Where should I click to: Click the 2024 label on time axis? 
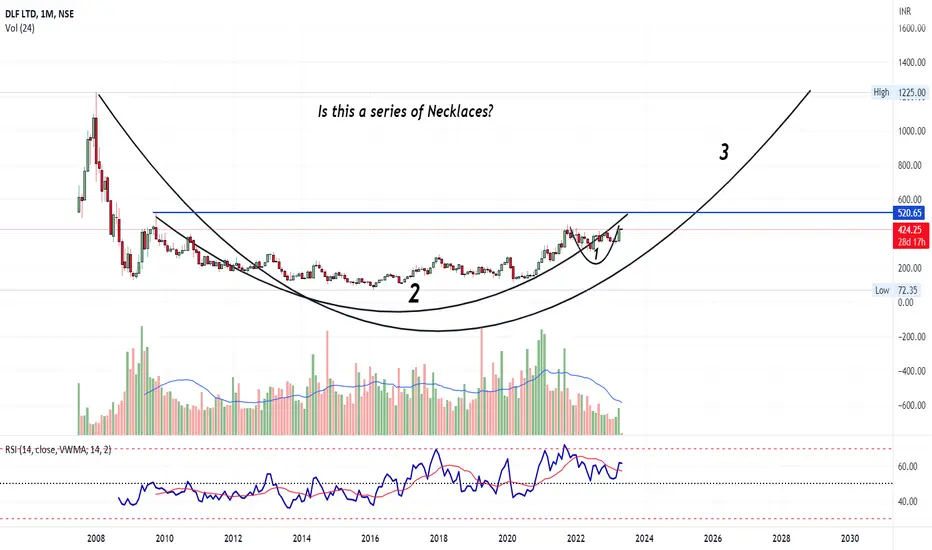click(644, 539)
